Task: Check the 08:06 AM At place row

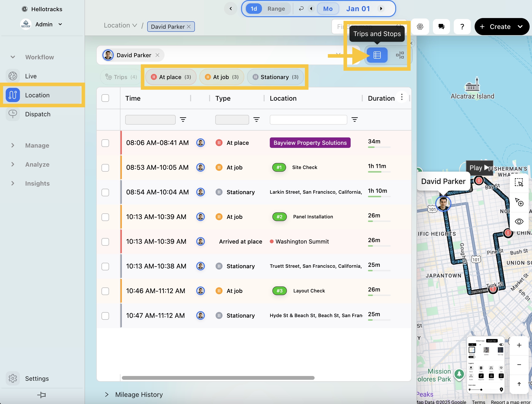Action: tap(105, 143)
